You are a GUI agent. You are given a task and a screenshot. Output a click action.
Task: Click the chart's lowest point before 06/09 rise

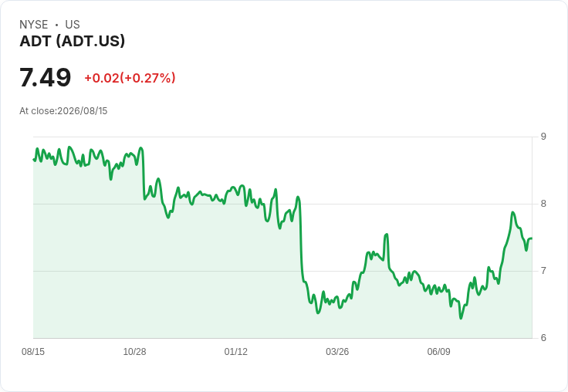point(461,318)
